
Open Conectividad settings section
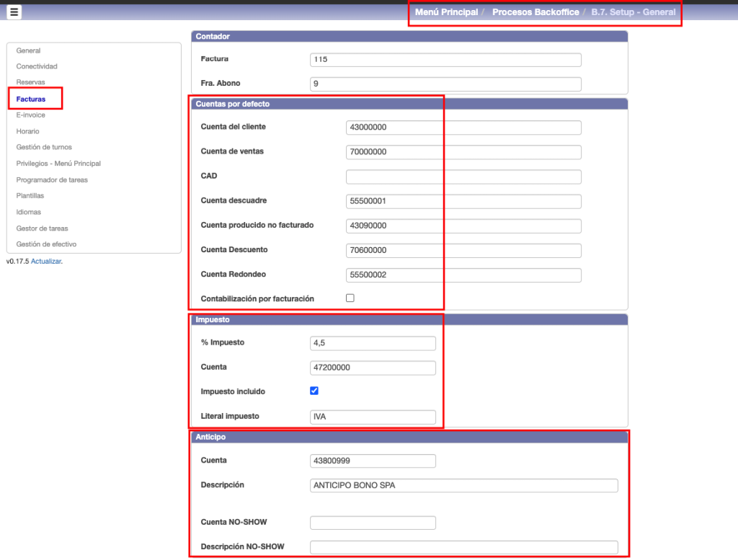point(37,66)
